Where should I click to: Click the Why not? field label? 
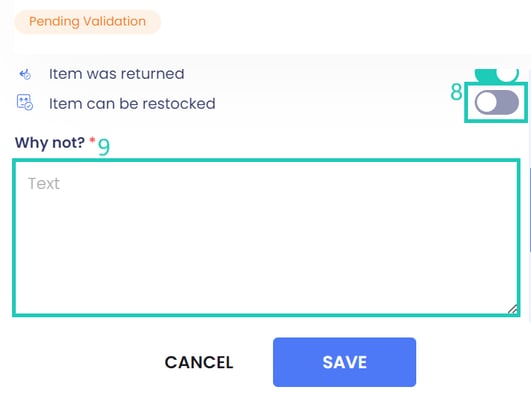(x=49, y=143)
